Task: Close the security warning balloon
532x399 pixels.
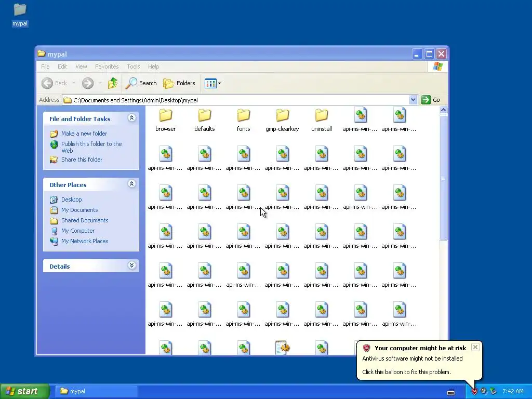Action: (475, 347)
